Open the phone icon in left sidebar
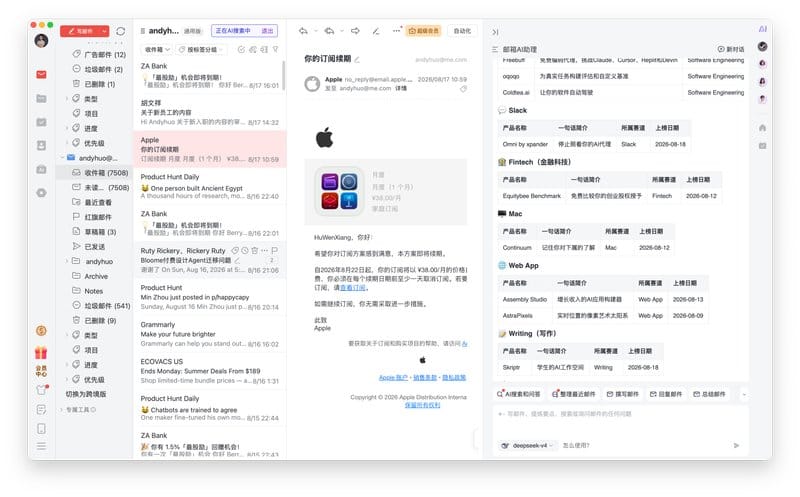The width and height of the screenshot is (800, 497). [41, 429]
